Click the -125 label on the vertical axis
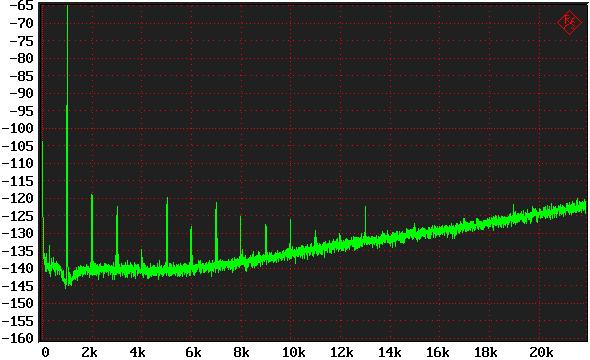 tap(18, 216)
